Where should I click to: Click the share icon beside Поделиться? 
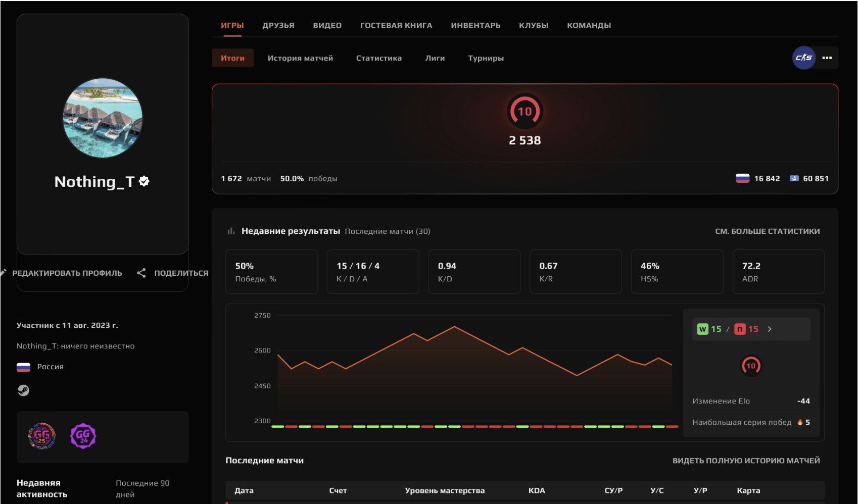click(141, 273)
